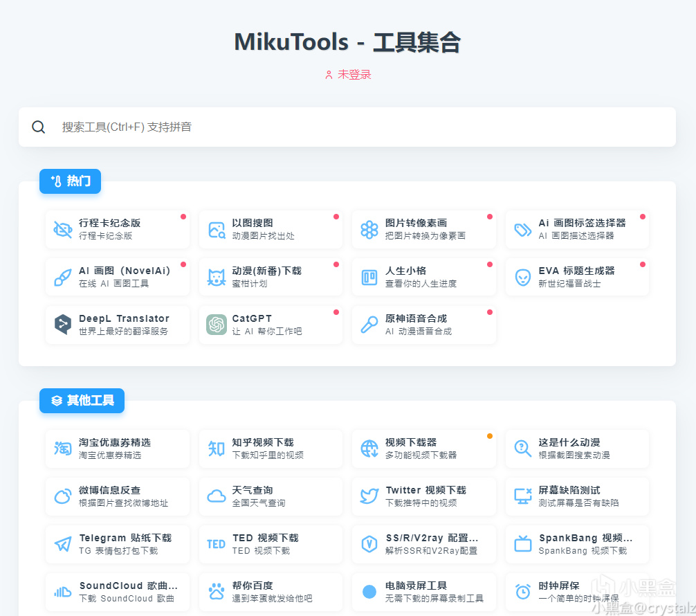696x616 pixels.
Task: Click the 未登录 login link
Action: click(x=349, y=75)
